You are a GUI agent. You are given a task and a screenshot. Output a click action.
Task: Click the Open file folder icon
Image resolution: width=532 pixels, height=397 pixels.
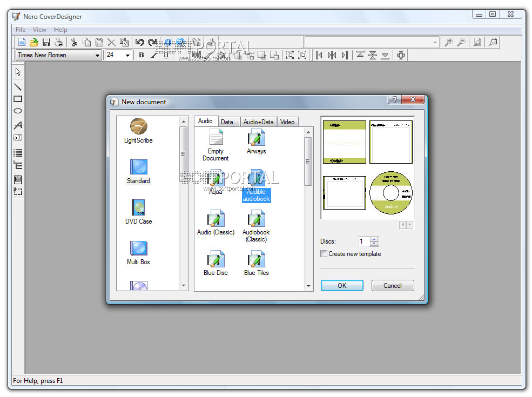click(x=34, y=42)
